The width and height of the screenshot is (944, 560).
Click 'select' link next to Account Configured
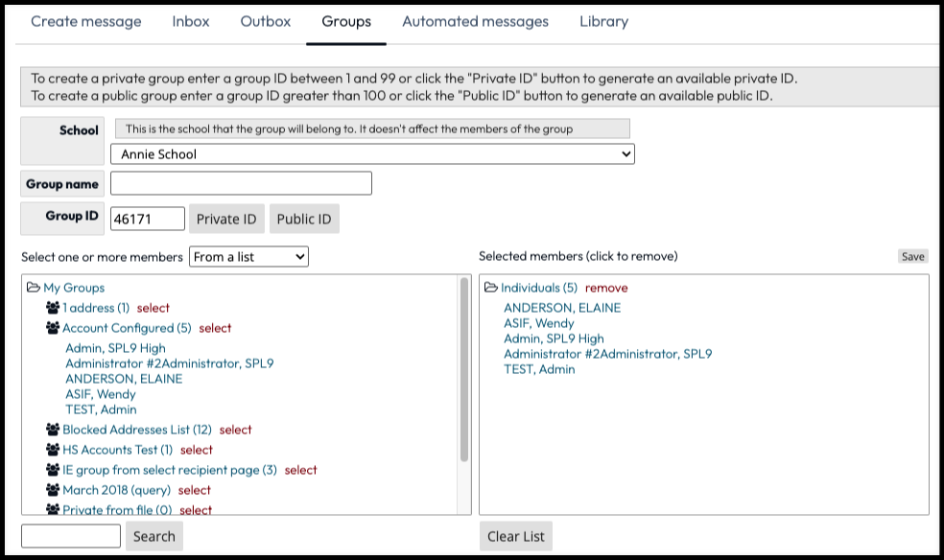pyautogui.click(x=215, y=328)
